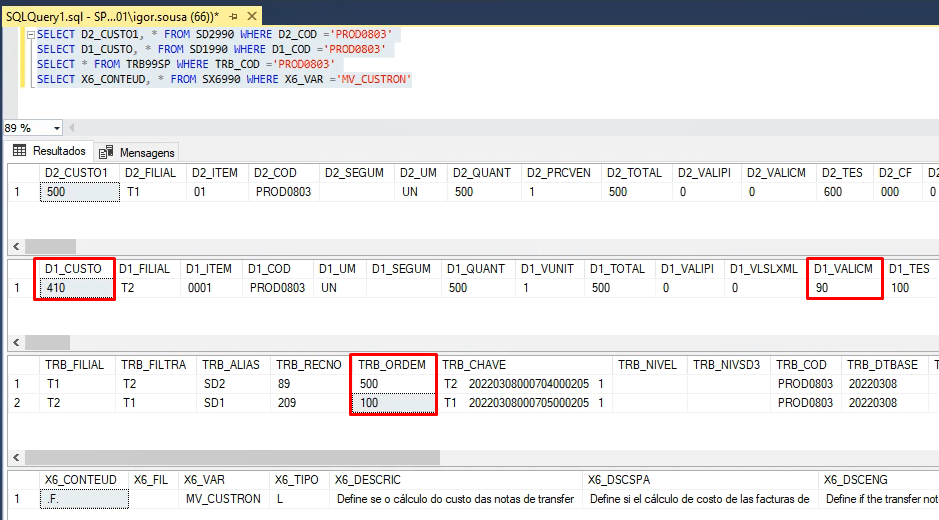The image size is (939, 520).
Task: Place cursor on 'MV_CUSTRON' string in editor
Action: 374,79
